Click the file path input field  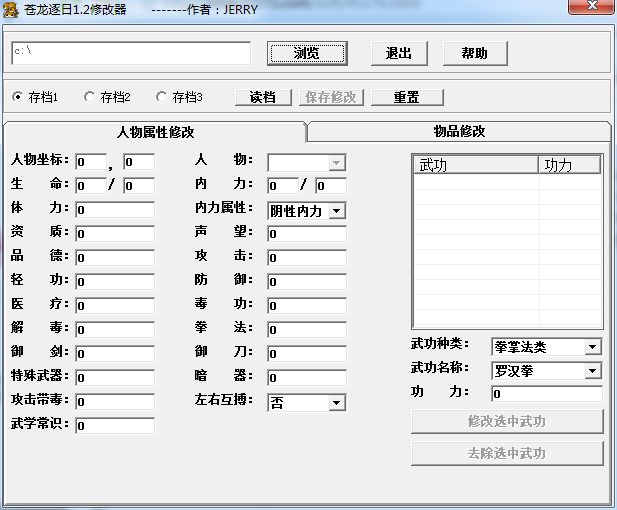click(130, 53)
